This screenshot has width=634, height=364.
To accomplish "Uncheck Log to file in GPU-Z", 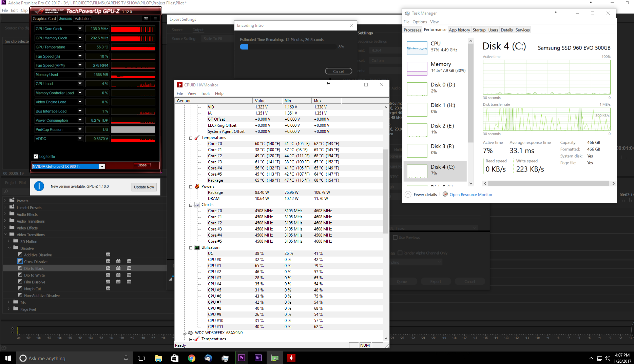I will [x=36, y=156].
